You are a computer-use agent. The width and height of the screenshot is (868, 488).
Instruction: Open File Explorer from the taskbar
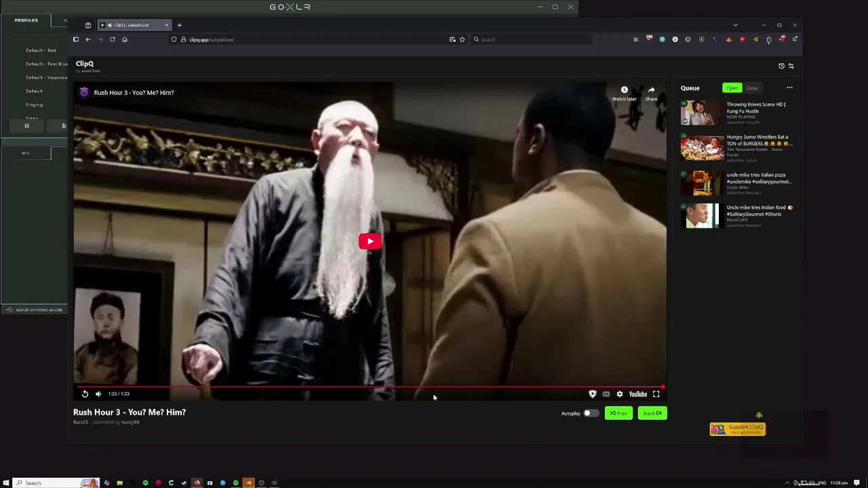(x=119, y=483)
